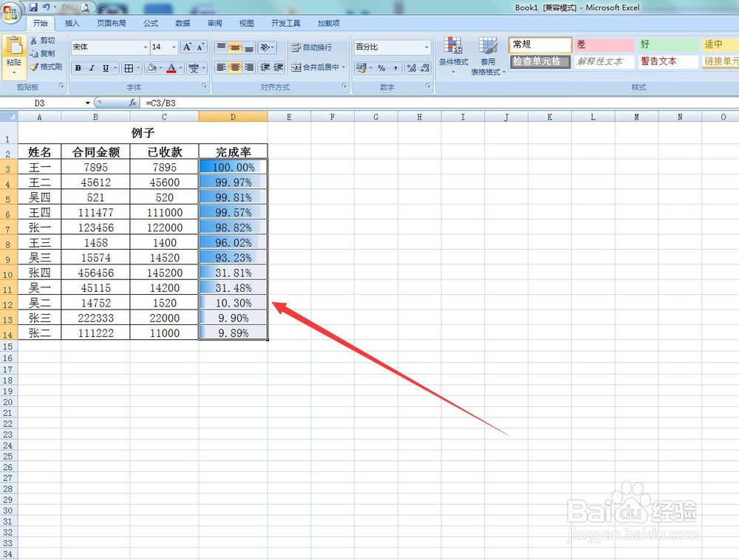Open the number dialog launcher in 数字 group
Screen dimensions: 739x560
[428, 86]
